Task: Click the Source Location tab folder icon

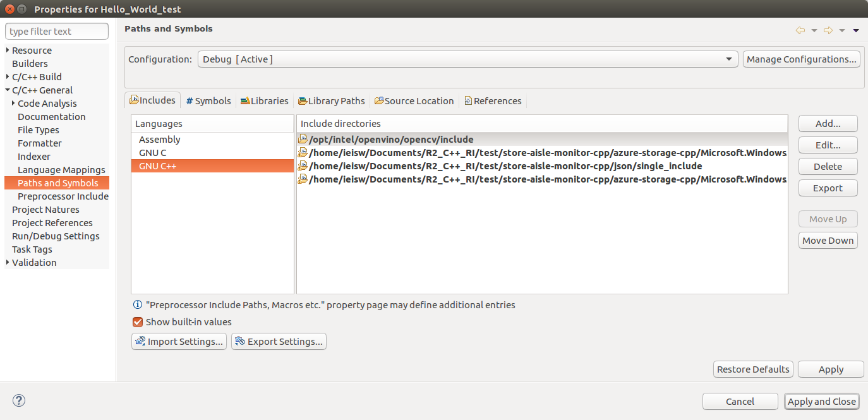Action: click(x=379, y=101)
